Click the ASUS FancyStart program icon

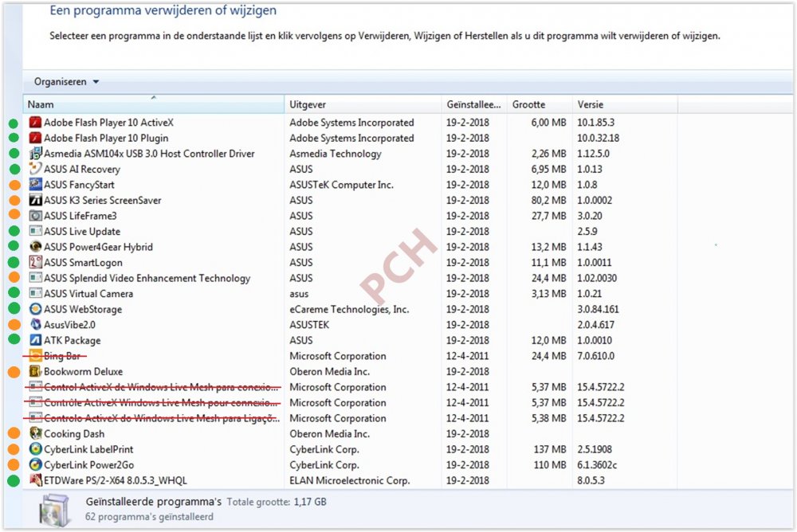click(35, 185)
